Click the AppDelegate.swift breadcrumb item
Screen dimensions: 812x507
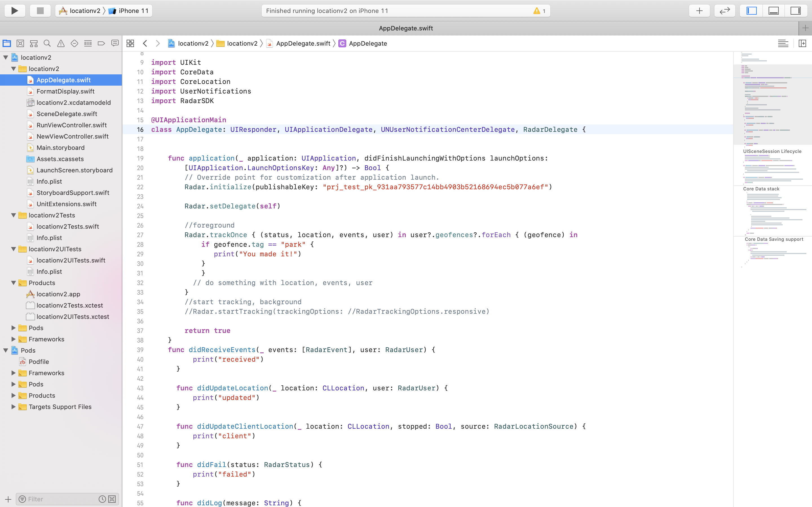[x=303, y=43]
